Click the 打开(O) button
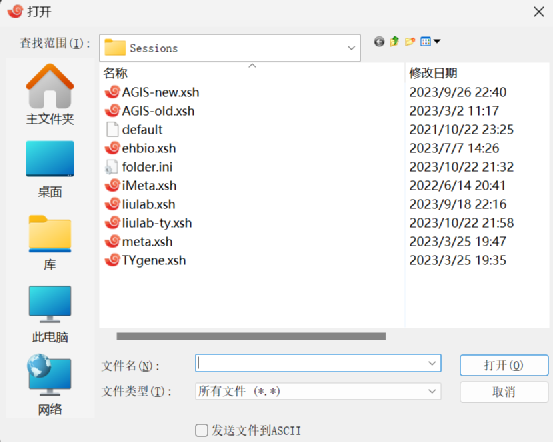 pyautogui.click(x=504, y=365)
